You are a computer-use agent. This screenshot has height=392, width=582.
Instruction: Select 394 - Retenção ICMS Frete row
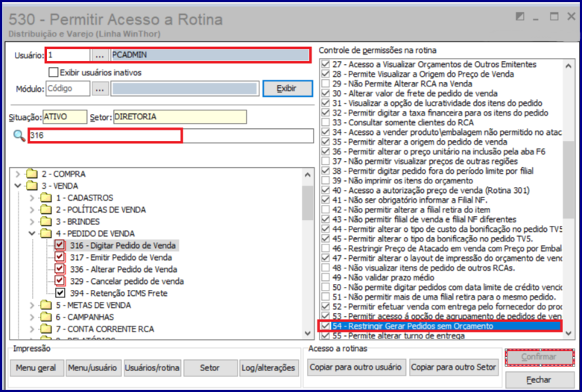[x=118, y=294]
